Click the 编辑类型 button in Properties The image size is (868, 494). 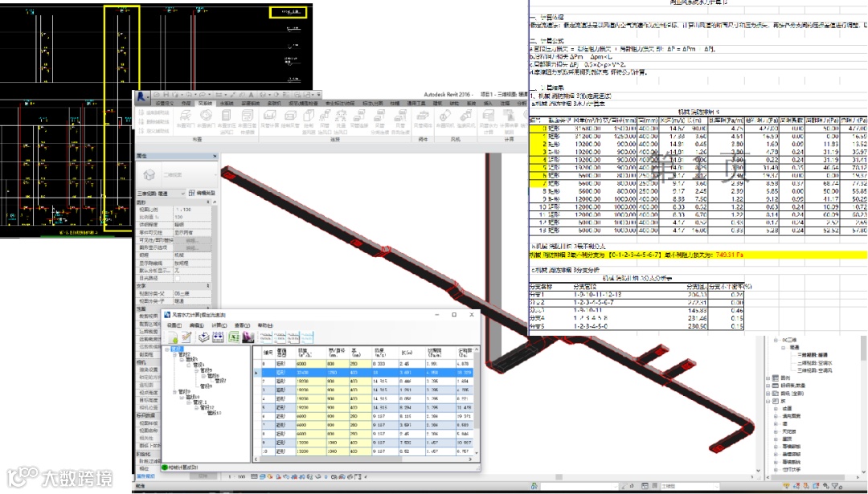[202, 193]
